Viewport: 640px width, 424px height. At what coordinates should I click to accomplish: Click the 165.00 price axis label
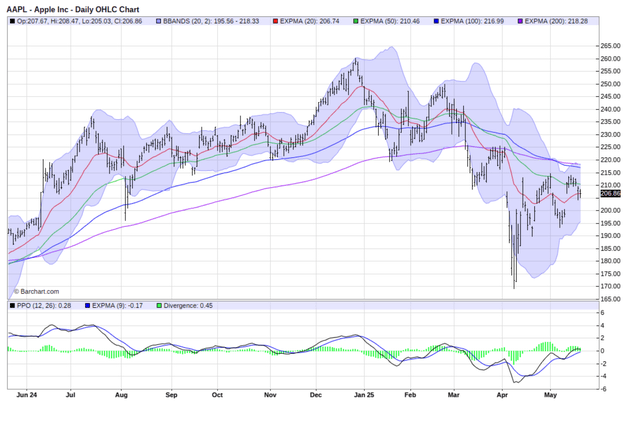(611, 299)
